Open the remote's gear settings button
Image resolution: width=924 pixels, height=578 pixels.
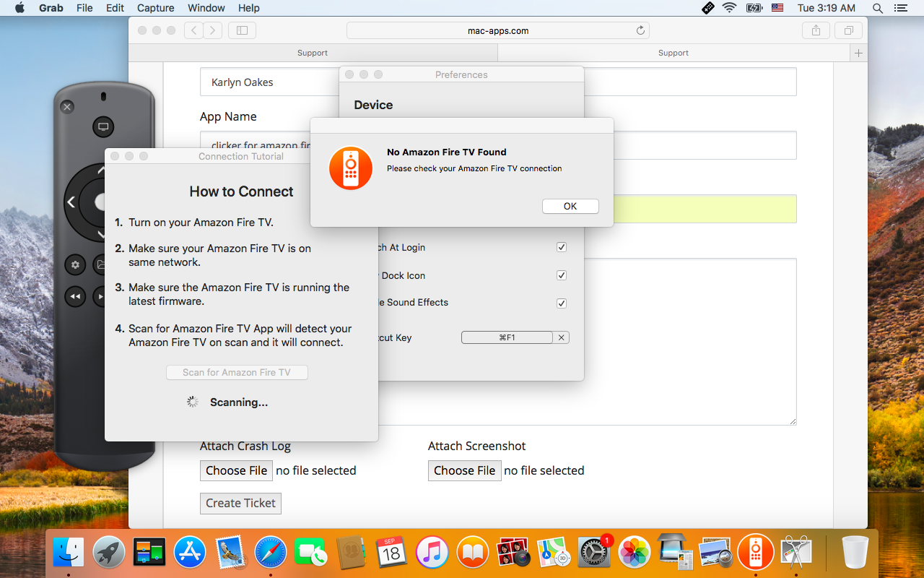click(75, 264)
